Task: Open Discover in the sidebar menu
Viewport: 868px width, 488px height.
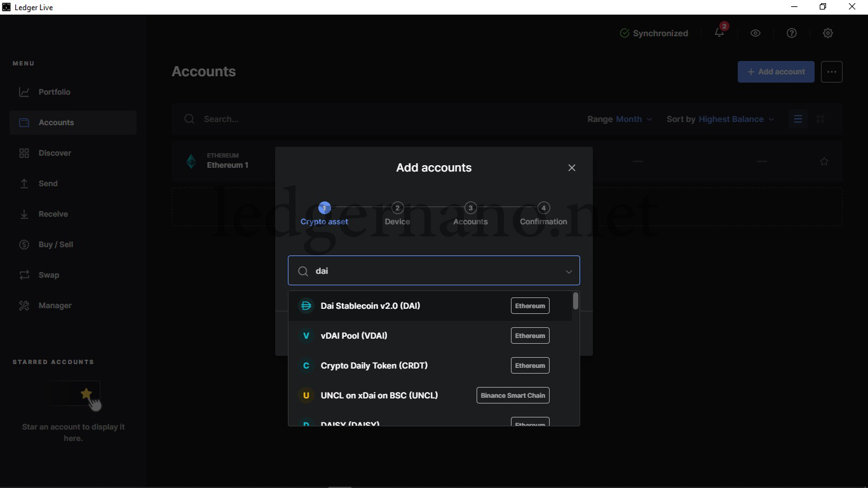Action: pos(73,153)
